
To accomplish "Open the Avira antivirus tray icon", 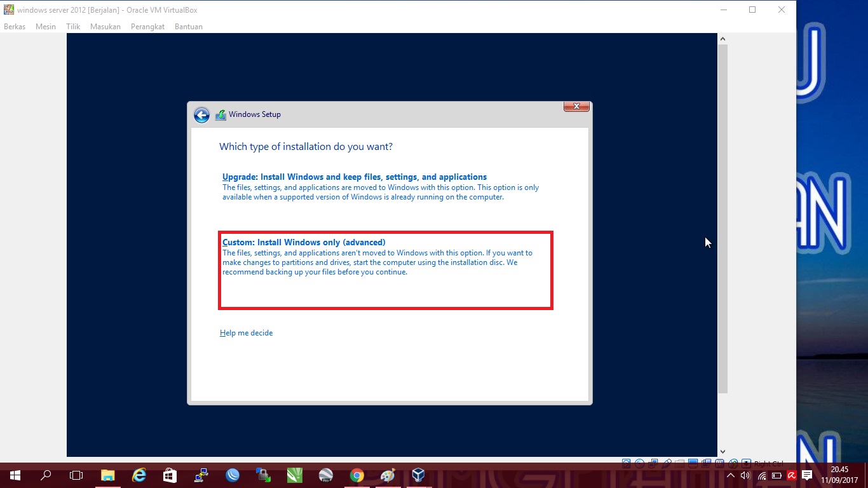I will point(792,475).
